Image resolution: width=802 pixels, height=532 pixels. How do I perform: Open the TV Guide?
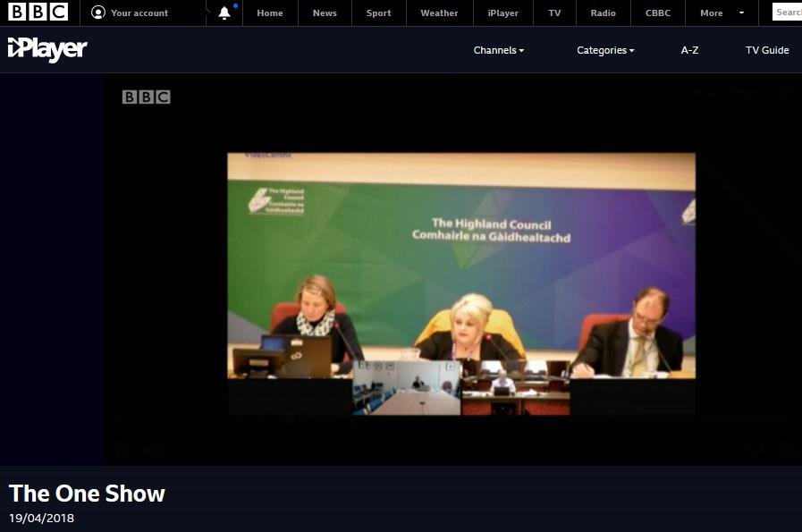coord(767,50)
